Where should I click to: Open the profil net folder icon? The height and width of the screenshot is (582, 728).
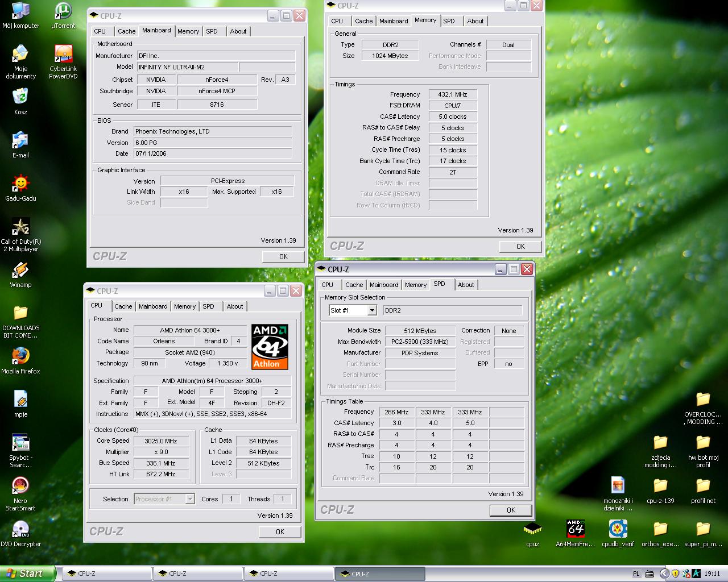click(x=703, y=490)
